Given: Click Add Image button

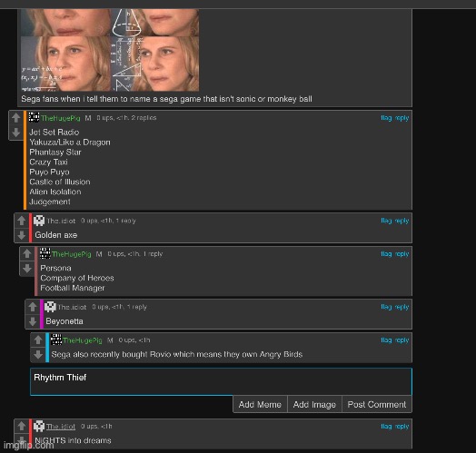Looking at the screenshot, I should pos(314,404).
